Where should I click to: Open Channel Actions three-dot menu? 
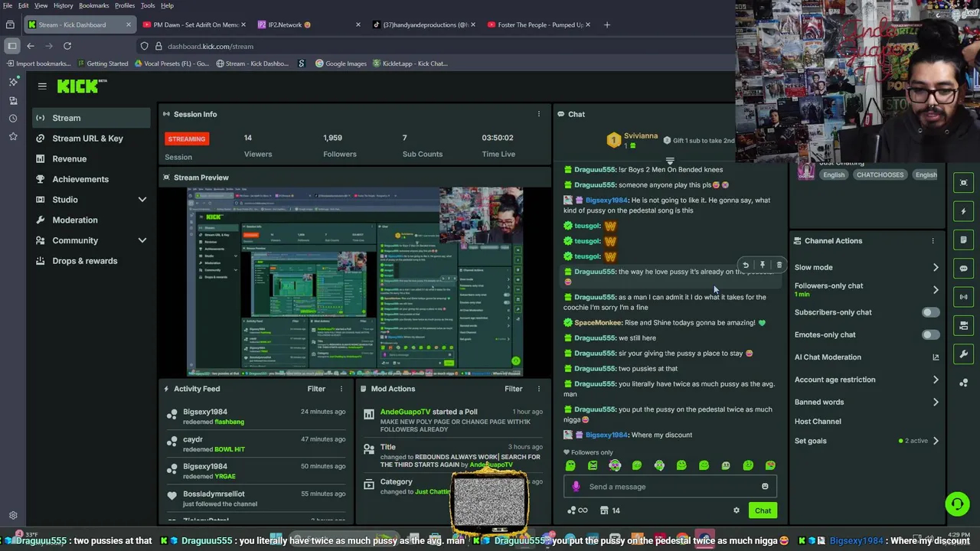[933, 241]
